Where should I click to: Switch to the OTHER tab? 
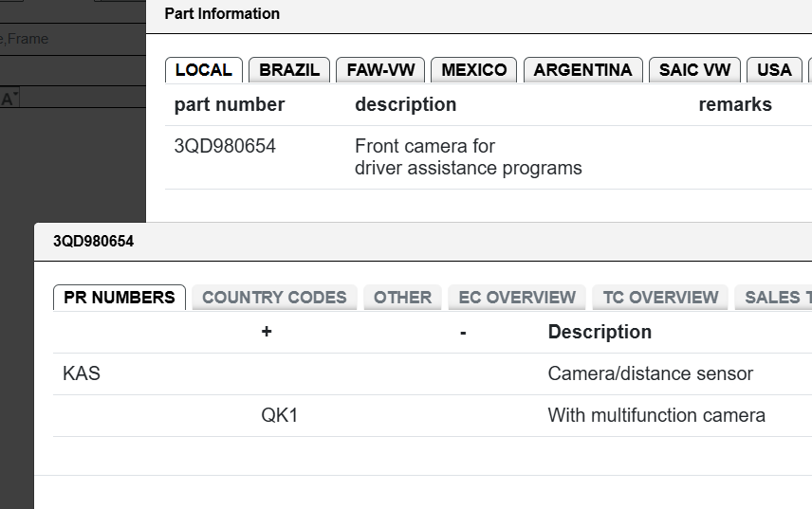click(x=402, y=298)
